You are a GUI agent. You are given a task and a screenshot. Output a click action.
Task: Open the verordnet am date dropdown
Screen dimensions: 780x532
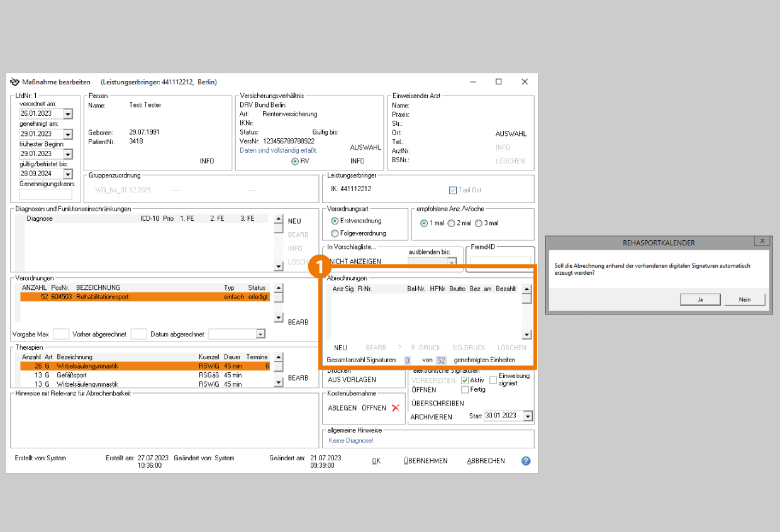click(68, 114)
